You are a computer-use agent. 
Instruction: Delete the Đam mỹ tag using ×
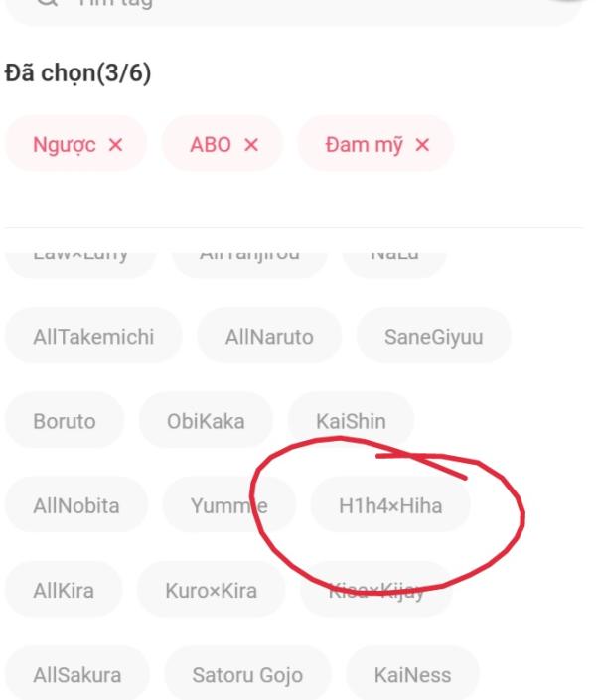click(x=422, y=143)
